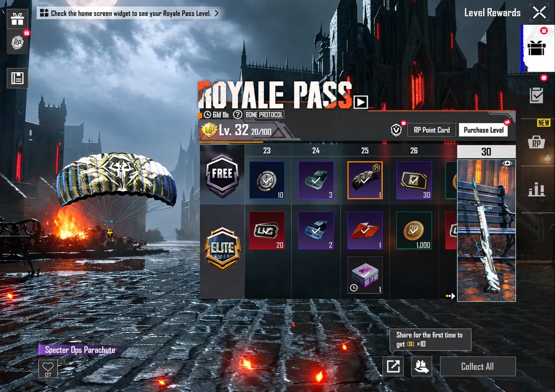This screenshot has width=555, height=392.
Task: Select level 26 free card reward
Action: 414,180
